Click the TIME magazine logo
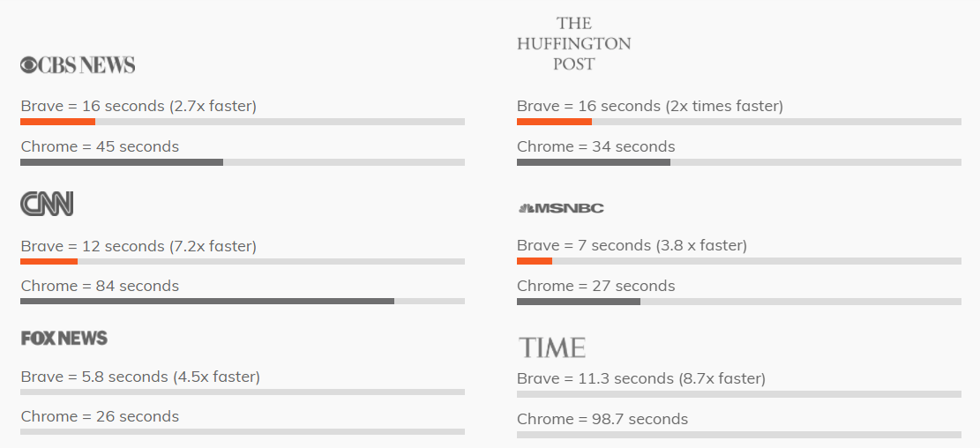Screen dimensions: 980x448 tap(552, 347)
